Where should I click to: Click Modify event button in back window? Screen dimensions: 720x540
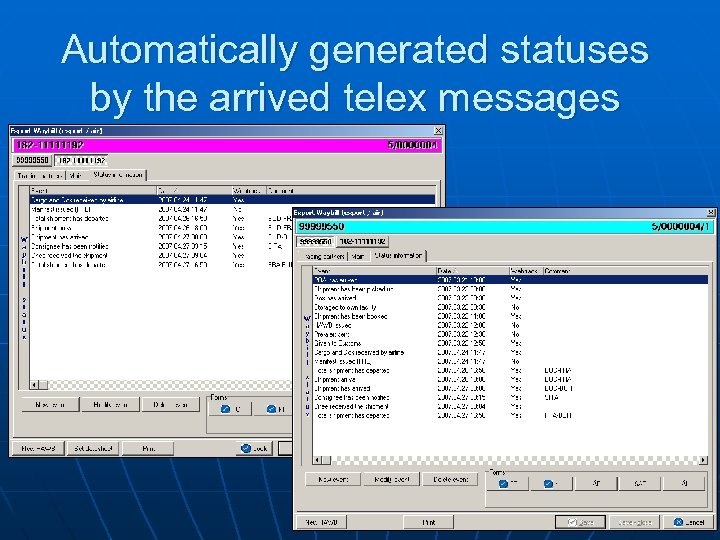point(110,405)
